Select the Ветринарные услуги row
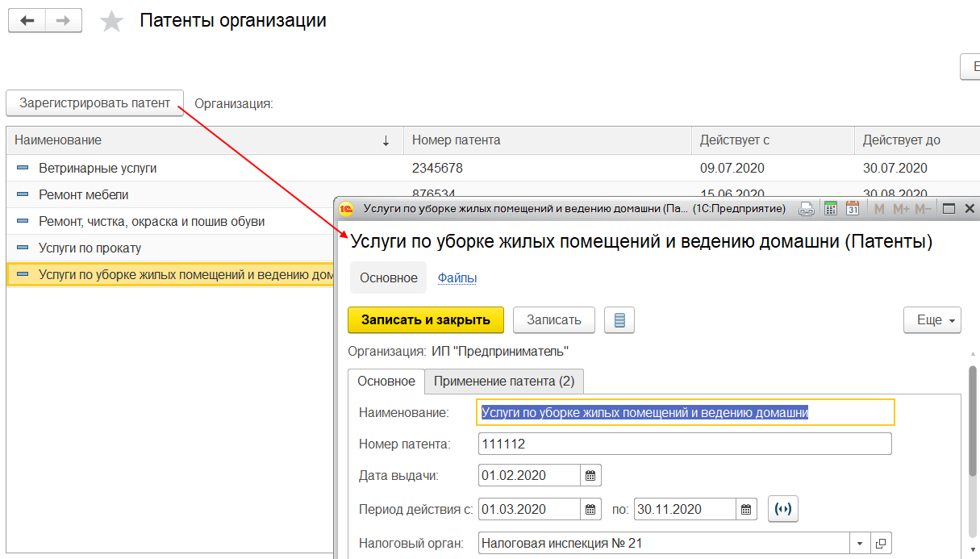 point(493,169)
